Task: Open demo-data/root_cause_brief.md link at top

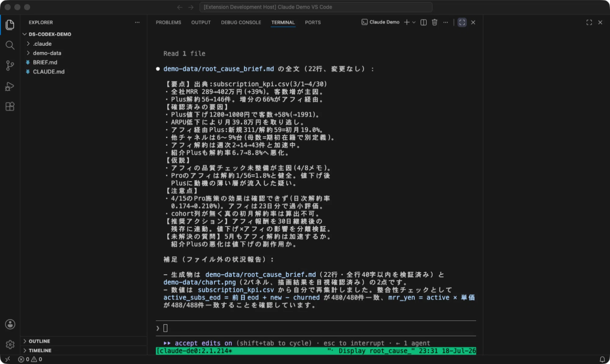Action: [218, 69]
